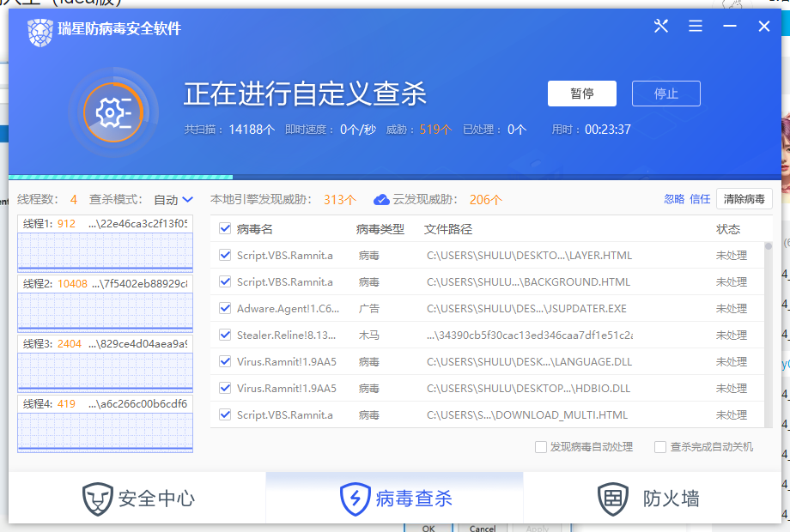Click the scanning gear status icon
The height and width of the screenshot is (532, 790).
(x=113, y=112)
